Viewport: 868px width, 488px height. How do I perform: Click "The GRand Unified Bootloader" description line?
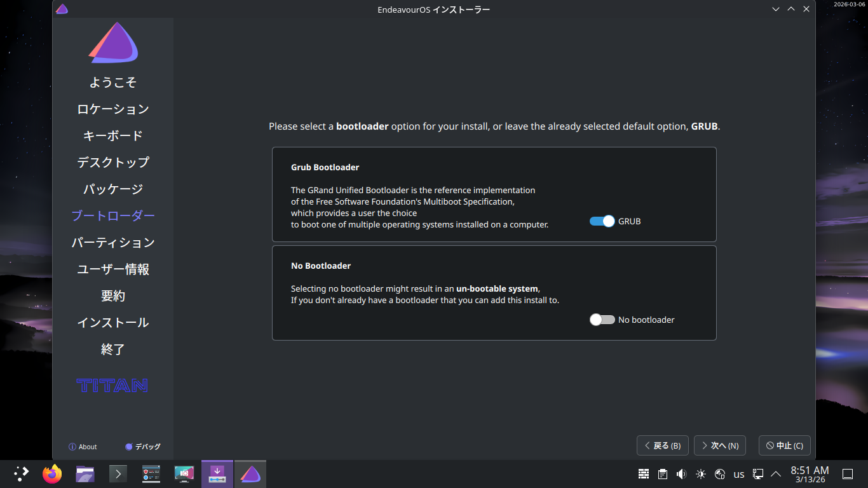click(x=413, y=190)
